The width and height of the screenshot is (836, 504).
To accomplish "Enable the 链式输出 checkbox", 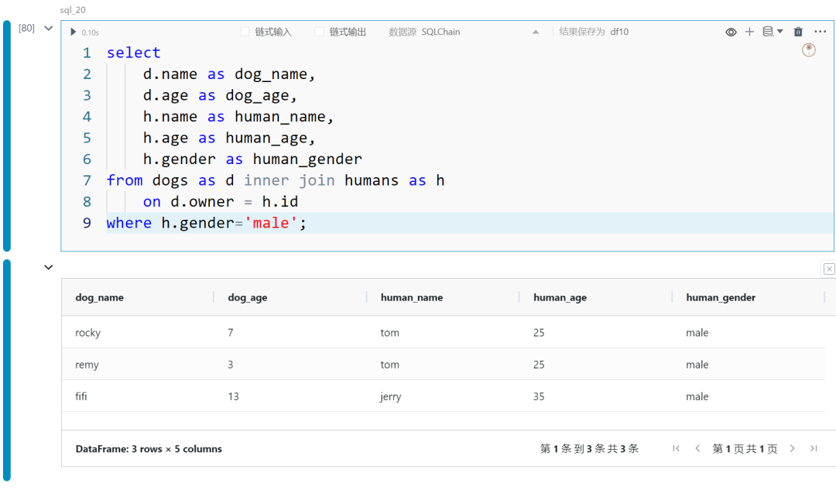I will [319, 32].
